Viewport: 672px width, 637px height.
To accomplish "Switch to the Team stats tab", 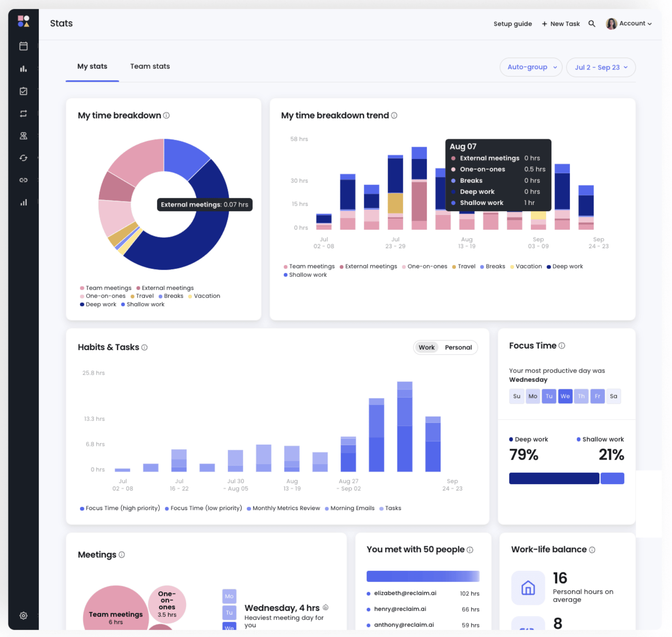I will tap(150, 66).
